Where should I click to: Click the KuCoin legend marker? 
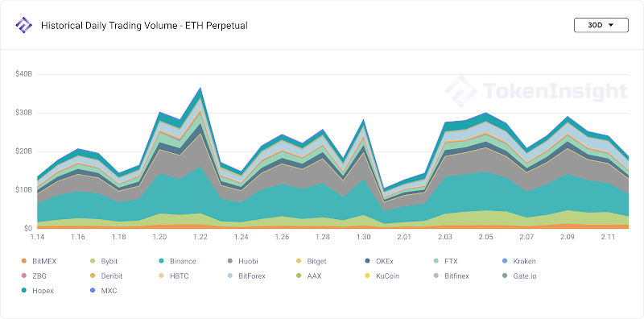[367, 275]
